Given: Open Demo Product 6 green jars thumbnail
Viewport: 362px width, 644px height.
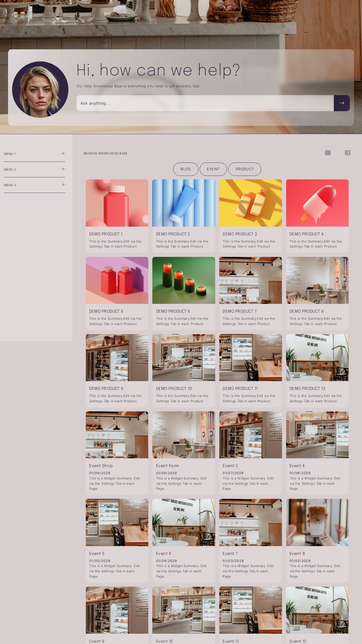Looking at the screenshot, I should 184,280.
